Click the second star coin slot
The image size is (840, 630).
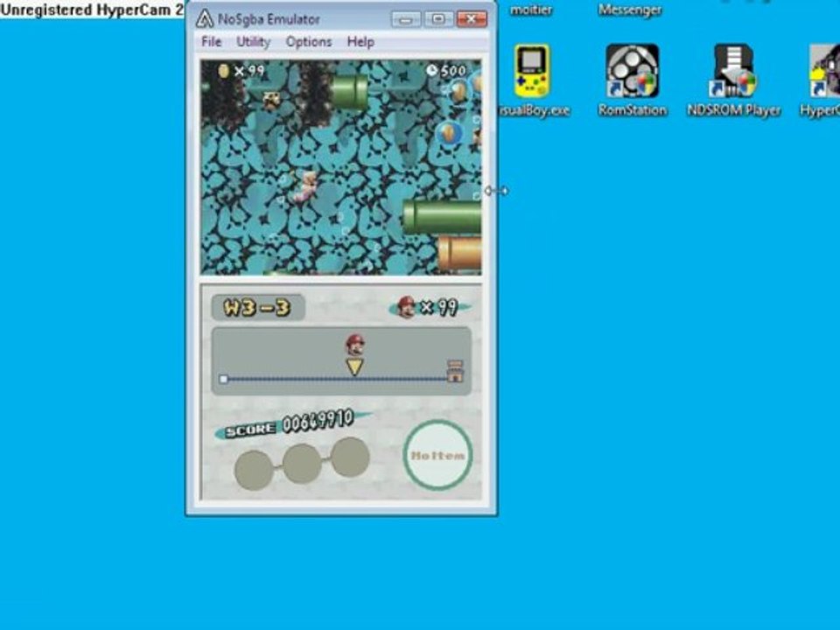pos(302,464)
